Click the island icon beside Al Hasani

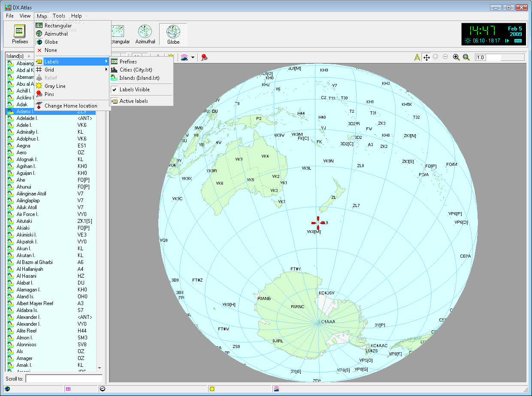[10, 276]
